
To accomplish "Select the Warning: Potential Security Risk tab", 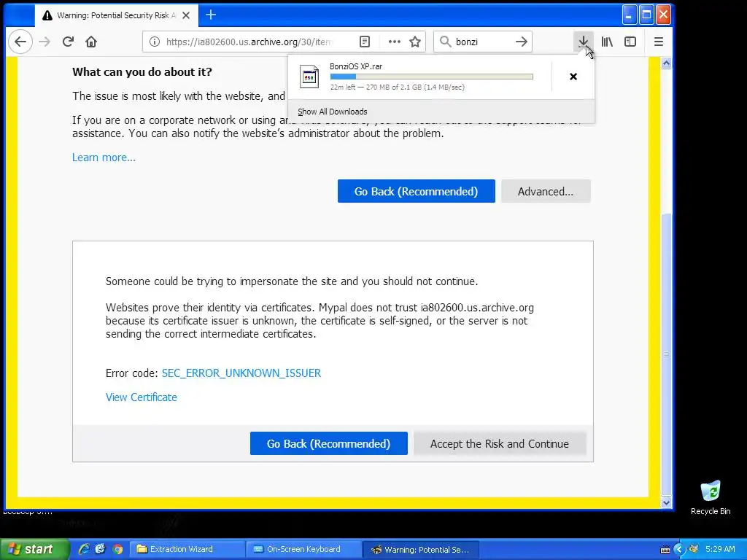I will coord(116,15).
